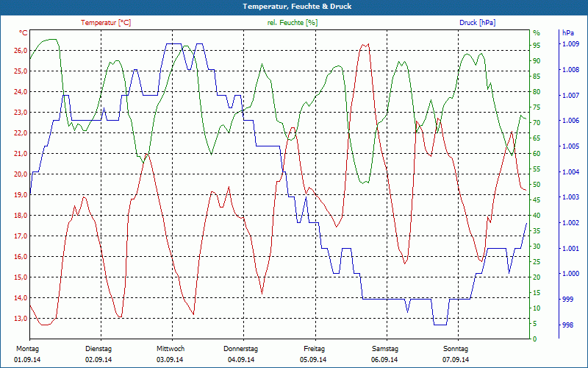Viewport: 588px width, 368px height.
Task: Click the date "04.09.14"
Action: click(241, 360)
